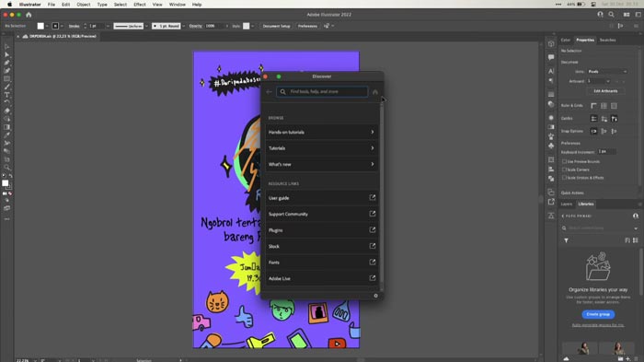Select the Rectangle tool
Screen dimensions: 644x362
pyautogui.click(x=6, y=78)
